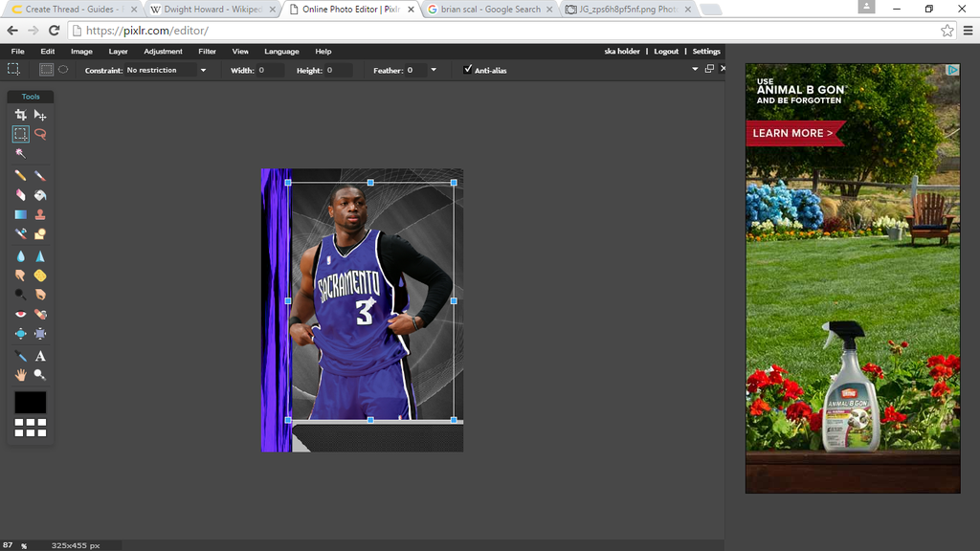
Task: Open the Chrome hamburger menu
Action: 969,31
